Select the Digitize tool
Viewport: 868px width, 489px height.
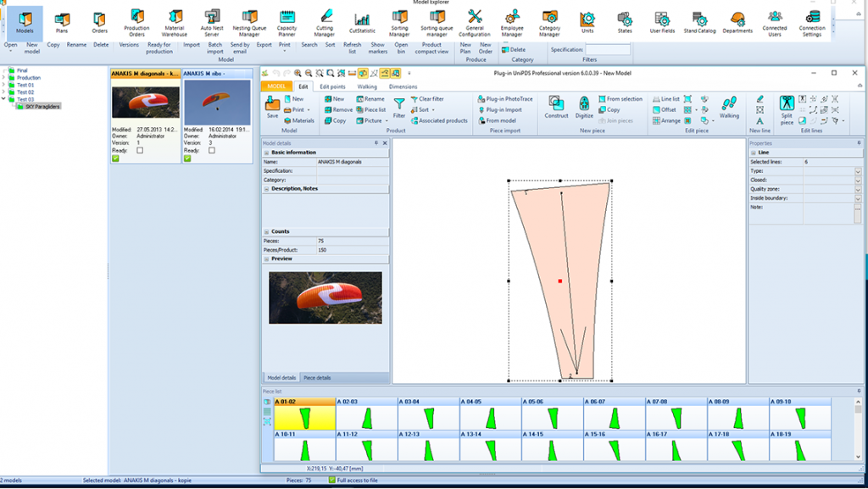tap(584, 107)
